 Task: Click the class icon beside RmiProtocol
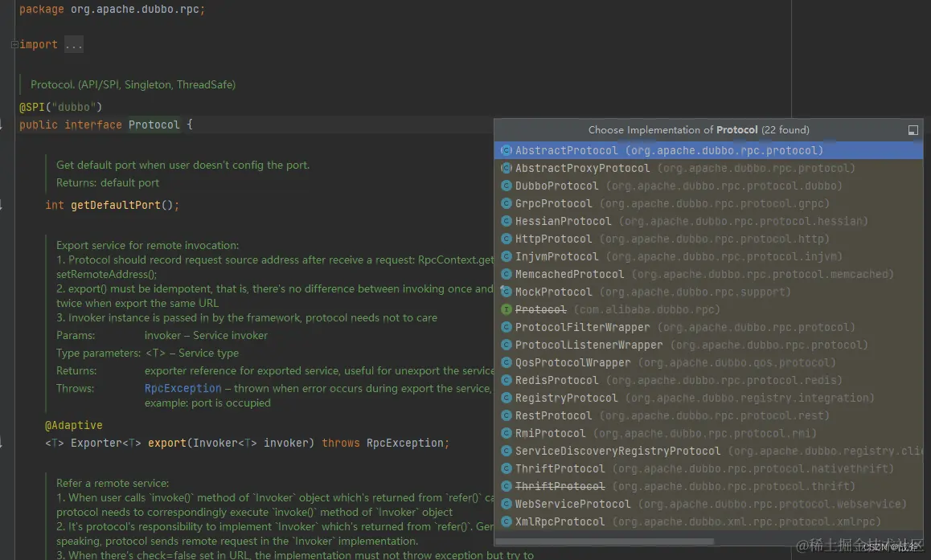[x=507, y=433]
